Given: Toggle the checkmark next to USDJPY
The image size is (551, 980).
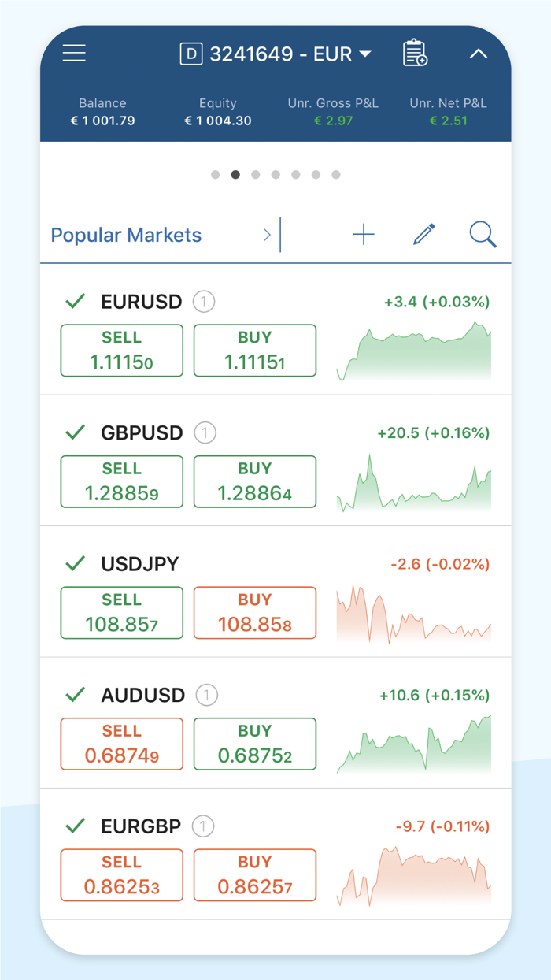Looking at the screenshot, I should [76, 562].
